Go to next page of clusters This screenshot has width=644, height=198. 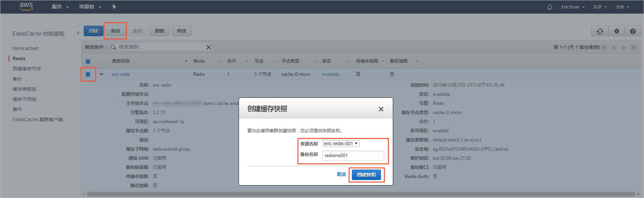623,47
